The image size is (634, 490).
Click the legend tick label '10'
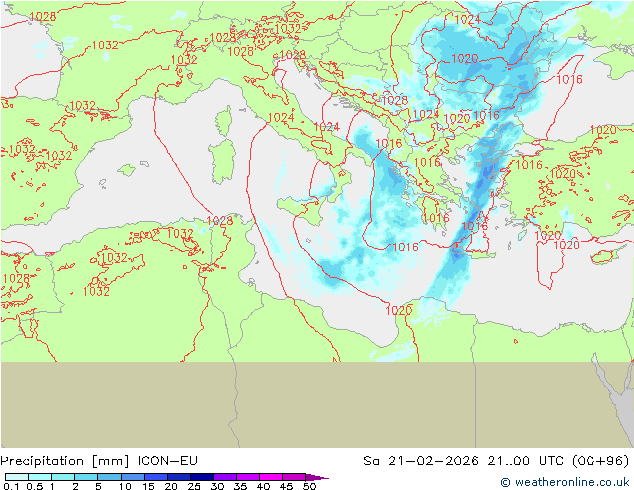tap(125, 486)
